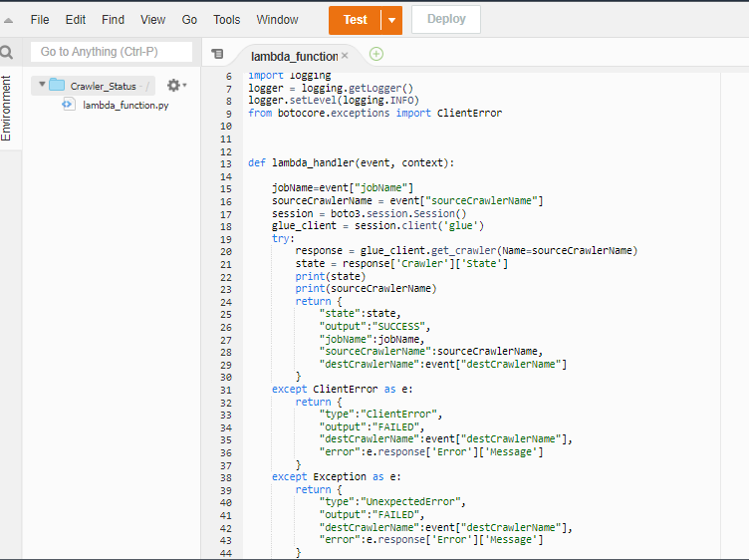The width and height of the screenshot is (749, 560).
Task: Click the tab list pane icon
Action: (217, 55)
